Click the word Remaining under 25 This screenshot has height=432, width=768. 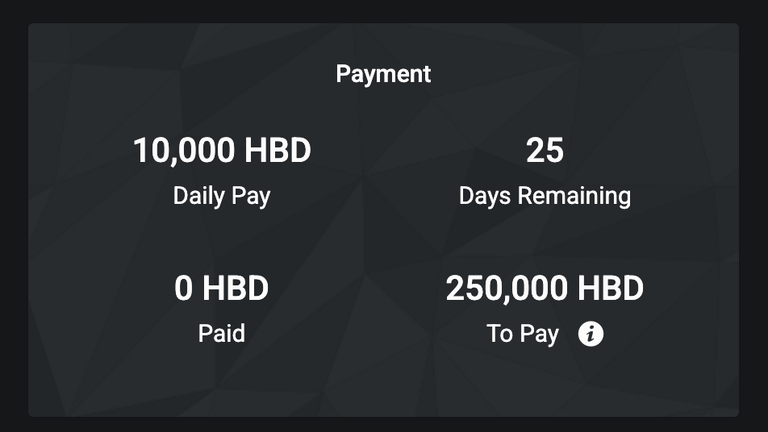pyautogui.click(x=575, y=196)
